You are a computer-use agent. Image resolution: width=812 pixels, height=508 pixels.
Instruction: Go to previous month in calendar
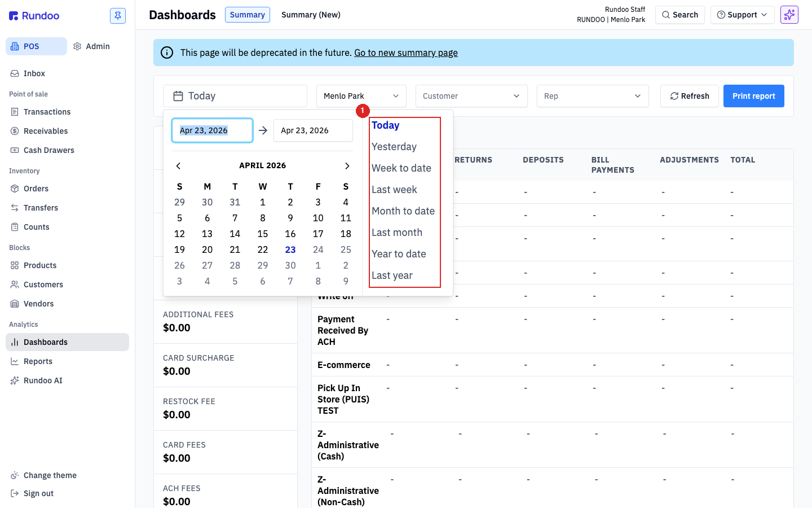coord(178,165)
